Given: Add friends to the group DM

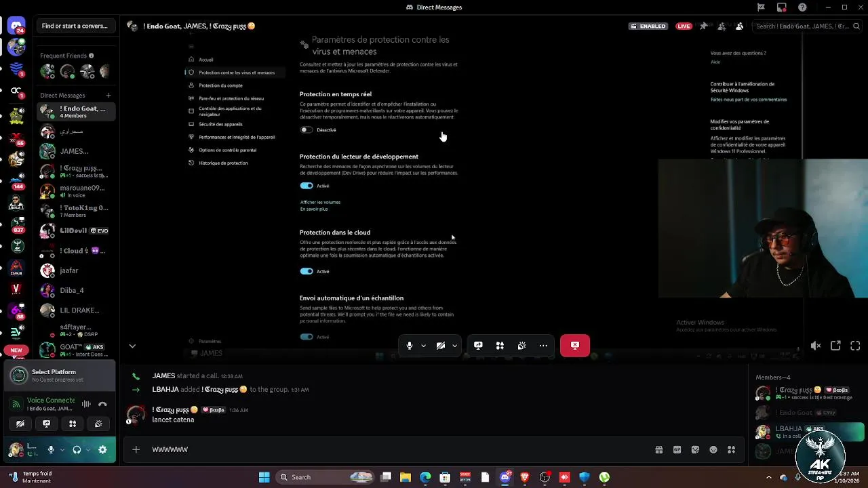Looking at the screenshot, I should click(x=722, y=26).
